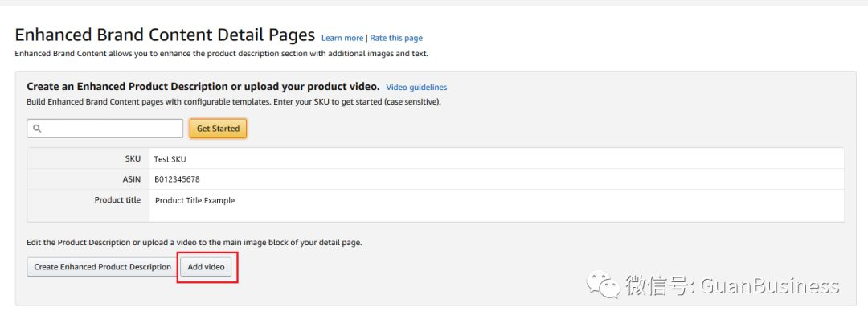
Task: Click the magnifier icon in search box
Action: 37,129
